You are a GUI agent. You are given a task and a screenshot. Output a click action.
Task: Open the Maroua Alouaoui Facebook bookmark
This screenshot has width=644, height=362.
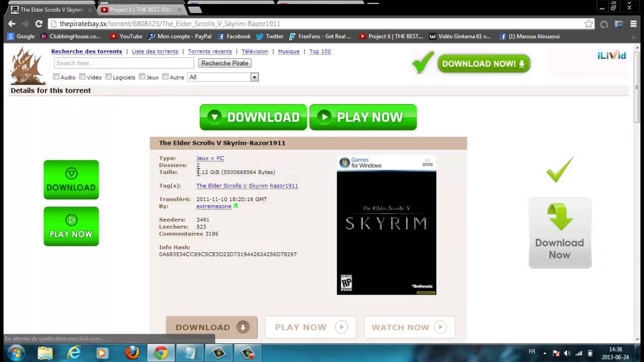click(x=529, y=36)
